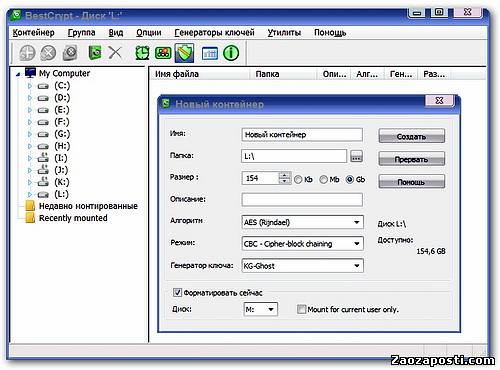Image resolution: width=500 pixels, height=370 pixels.
Task: Select the (F:) drive in tree
Action: (x=62, y=122)
